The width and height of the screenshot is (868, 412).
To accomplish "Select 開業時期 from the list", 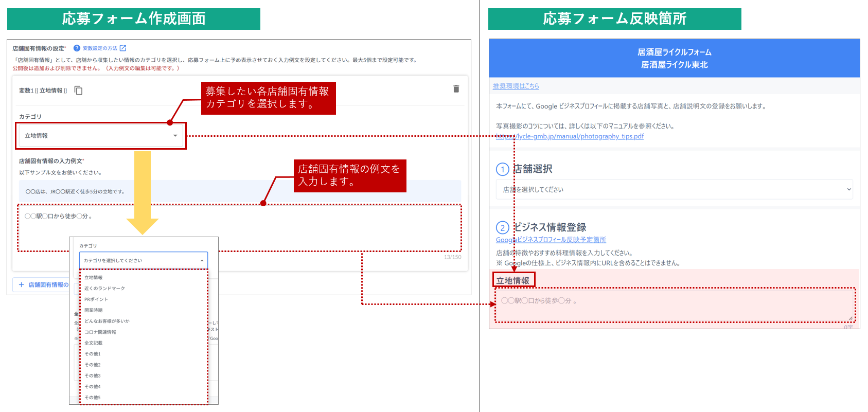I will tap(94, 310).
